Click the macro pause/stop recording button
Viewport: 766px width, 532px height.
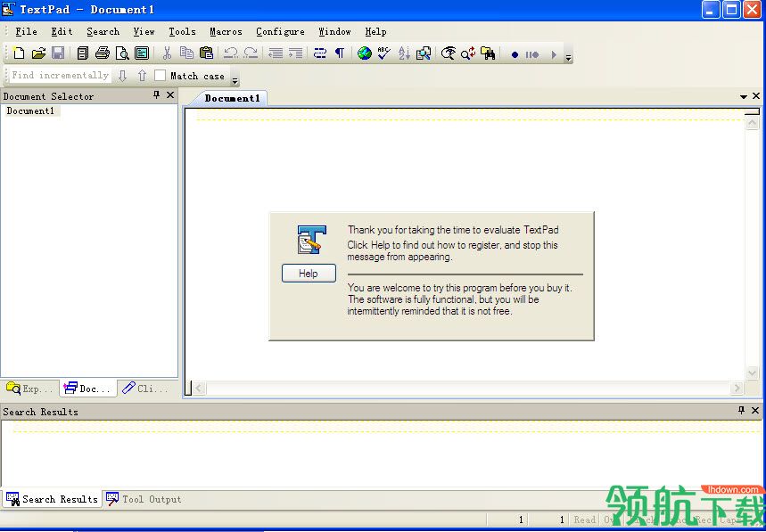pos(532,54)
